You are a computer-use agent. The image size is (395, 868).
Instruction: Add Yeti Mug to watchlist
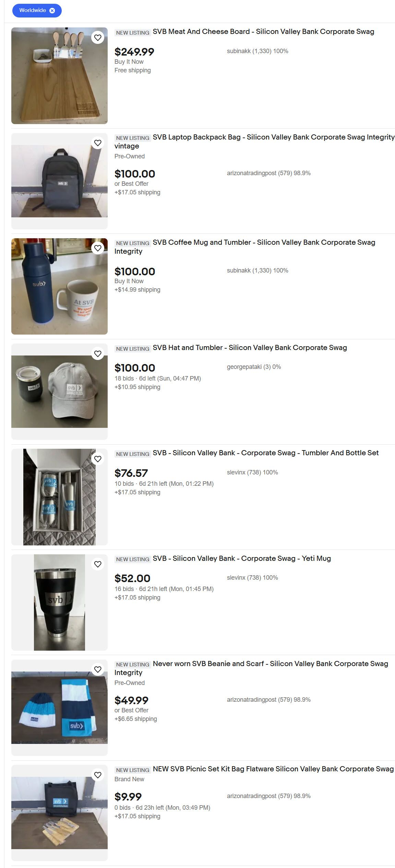pos(98,564)
